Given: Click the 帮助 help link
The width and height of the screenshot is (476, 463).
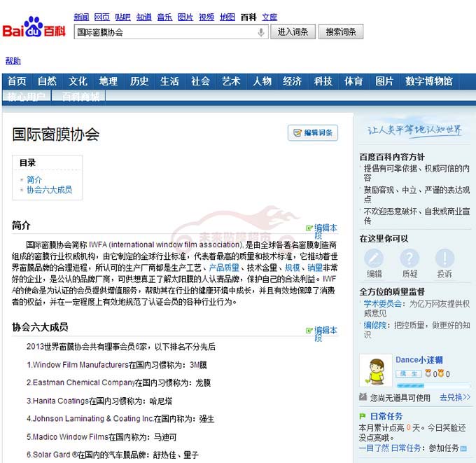Looking at the screenshot, I should [x=13, y=61].
